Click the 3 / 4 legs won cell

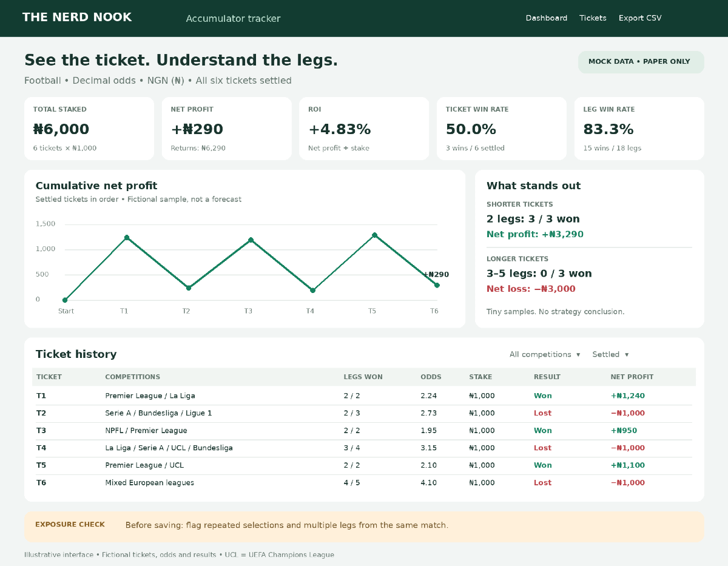point(352,448)
